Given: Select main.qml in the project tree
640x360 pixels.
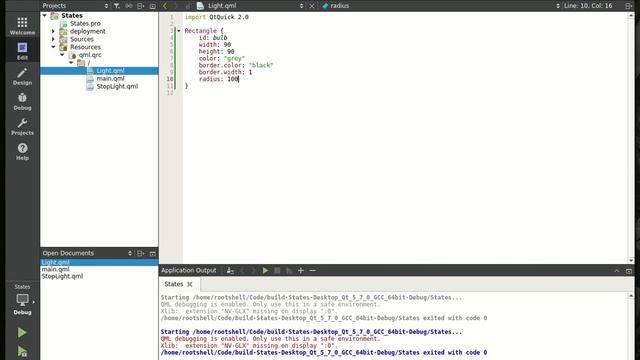Looking at the screenshot, I should tap(110, 78).
